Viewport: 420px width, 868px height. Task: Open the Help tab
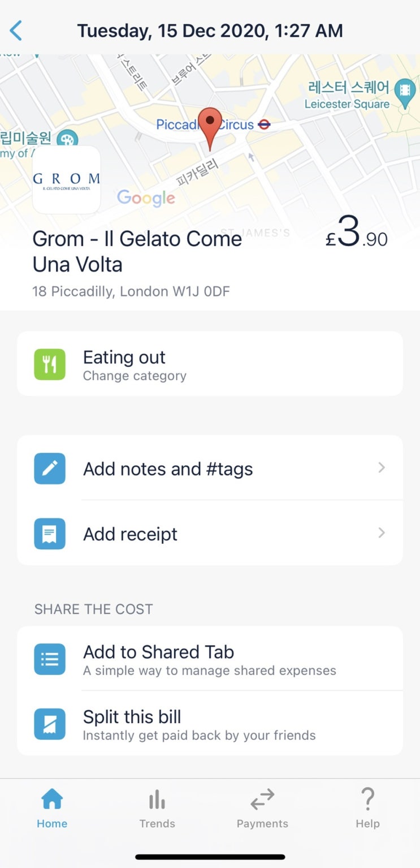(367, 809)
